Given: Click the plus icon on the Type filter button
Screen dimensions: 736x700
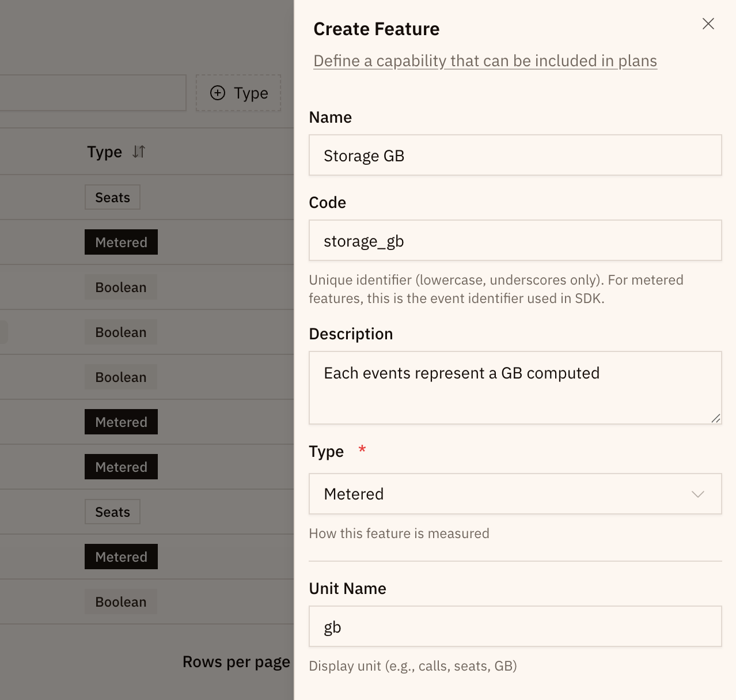Looking at the screenshot, I should (x=217, y=93).
